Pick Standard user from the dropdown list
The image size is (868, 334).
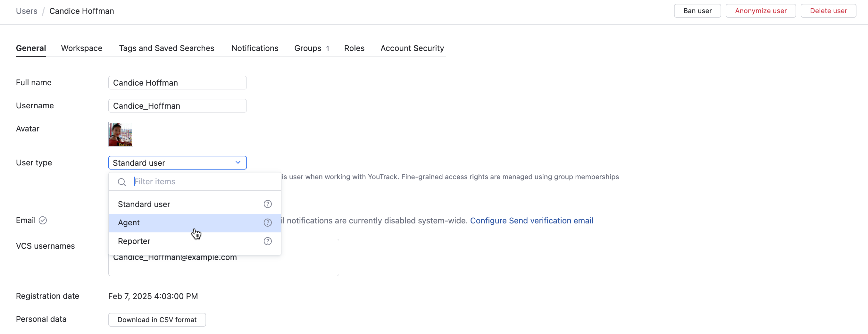[144, 204]
